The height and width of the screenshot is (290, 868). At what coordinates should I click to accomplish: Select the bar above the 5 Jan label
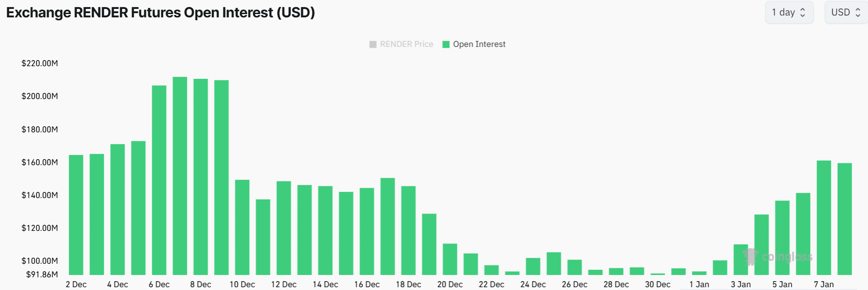(x=782, y=237)
